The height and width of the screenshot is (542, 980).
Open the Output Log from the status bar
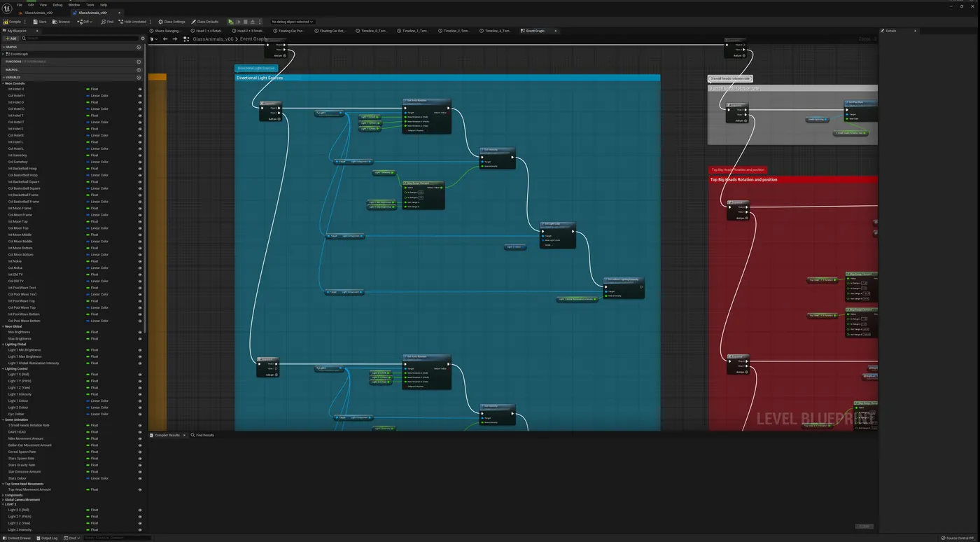[48, 538]
